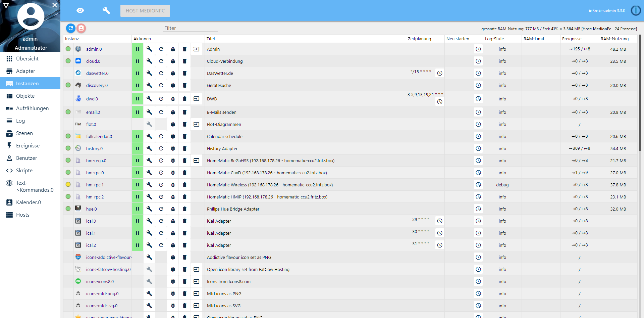Screen dimensions: 644x318
Task: Open bug report for hm-rpc.2
Action: [173, 197]
